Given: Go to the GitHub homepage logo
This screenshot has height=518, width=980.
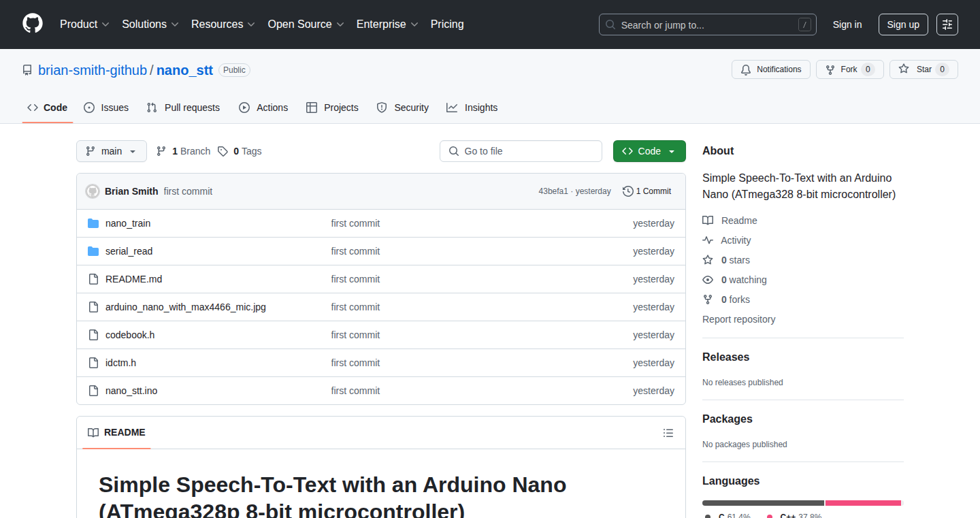Looking at the screenshot, I should pyautogui.click(x=33, y=24).
